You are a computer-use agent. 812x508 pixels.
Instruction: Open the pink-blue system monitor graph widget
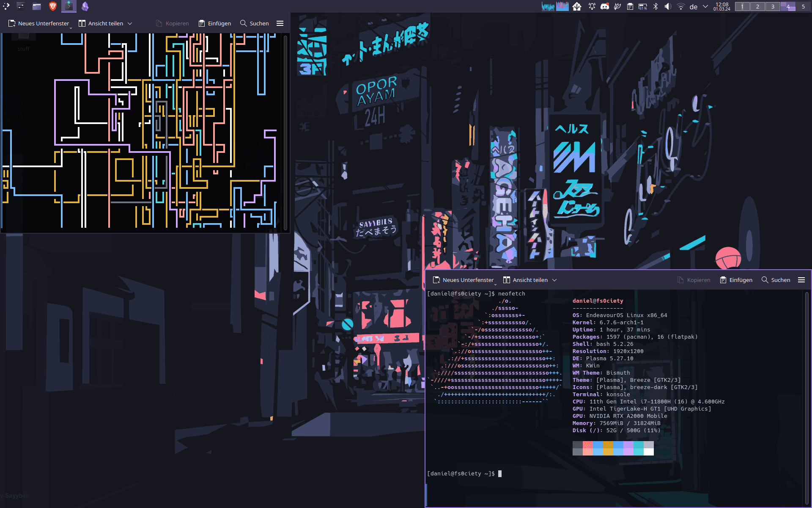click(562, 6)
